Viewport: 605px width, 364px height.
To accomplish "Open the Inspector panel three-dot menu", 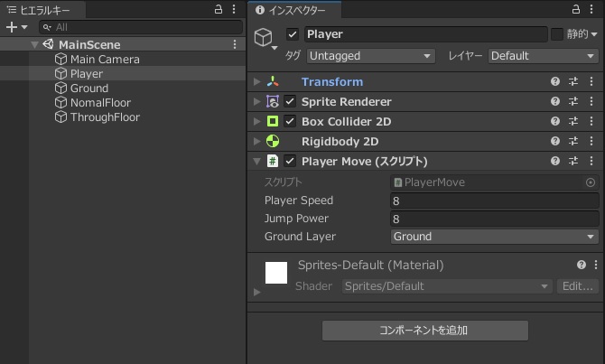I will pos(591,9).
